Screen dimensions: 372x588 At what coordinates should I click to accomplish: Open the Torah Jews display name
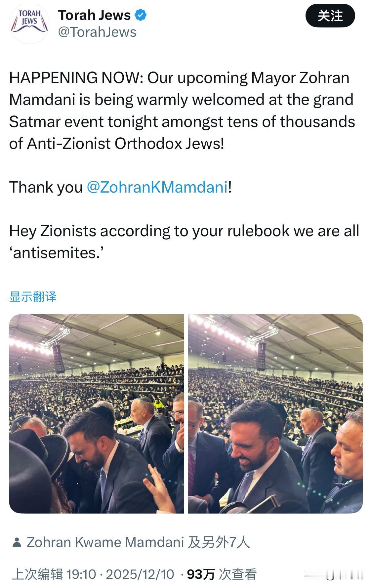click(95, 15)
